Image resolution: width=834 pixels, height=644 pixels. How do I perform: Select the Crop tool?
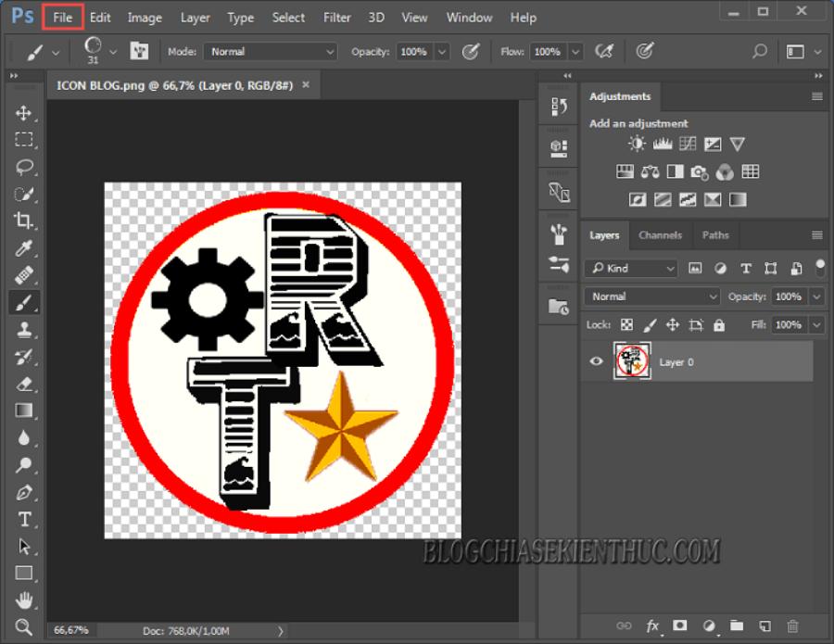click(x=23, y=221)
